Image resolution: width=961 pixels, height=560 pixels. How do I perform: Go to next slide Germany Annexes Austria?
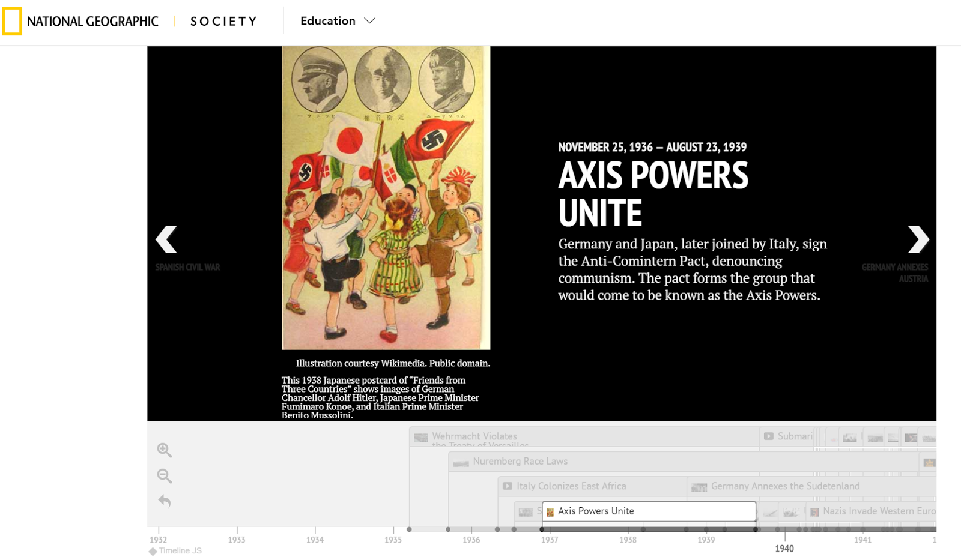coord(918,239)
